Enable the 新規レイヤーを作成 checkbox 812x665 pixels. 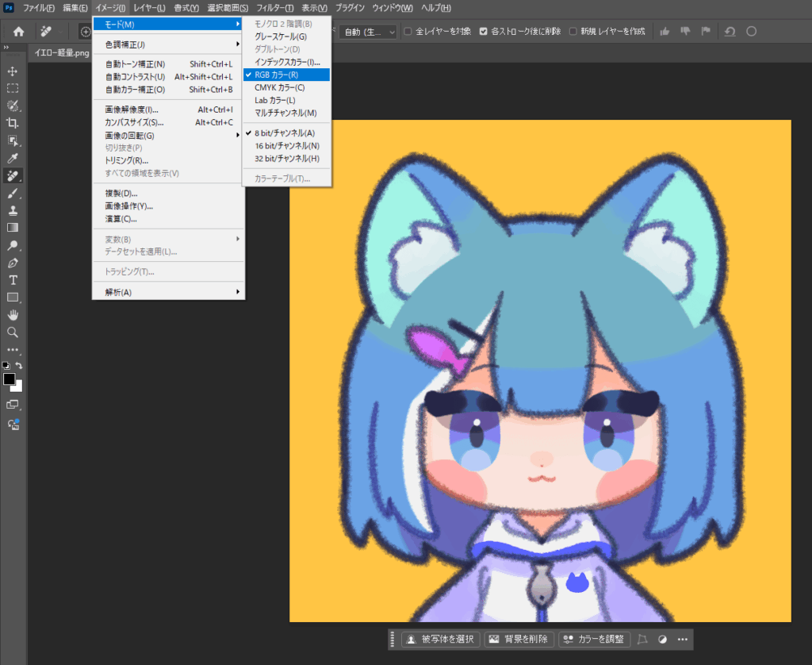tap(573, 32)
